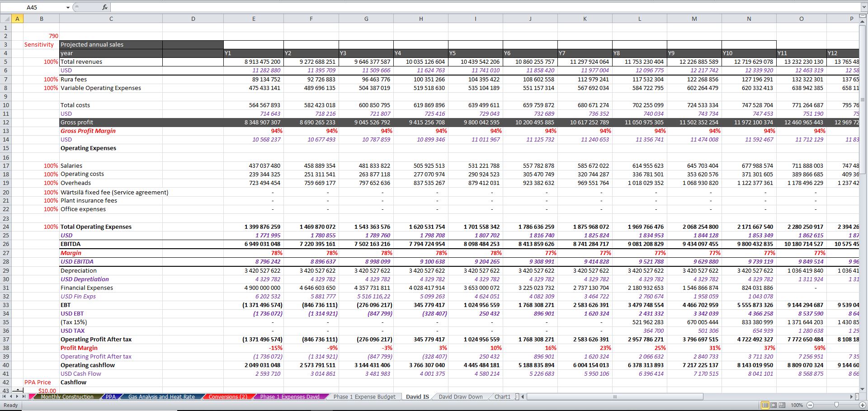Open the Name Box dropdown arrow
The image size is (868, 411).
(x=68, y=7)
